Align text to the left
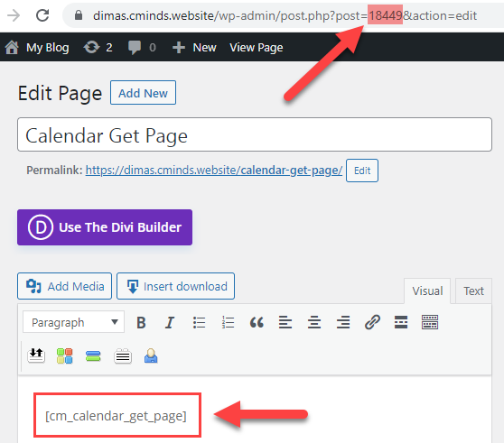This screenshot has height=443, width=504. tap(285, 322)
